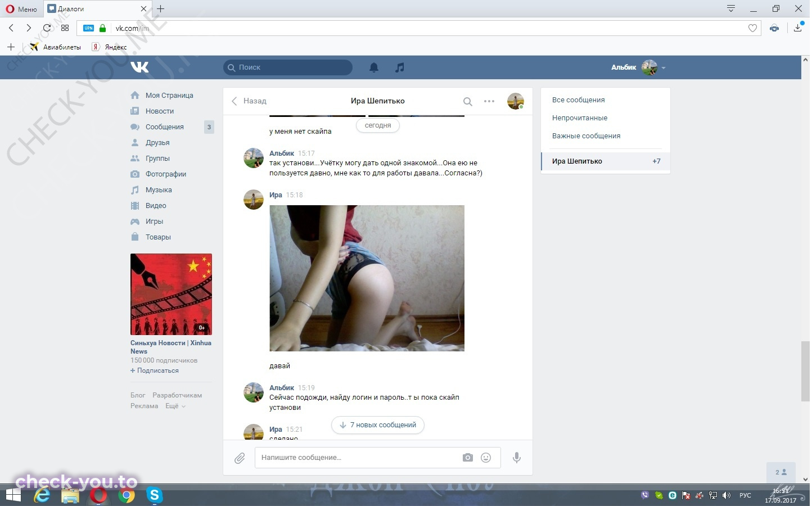Open contact avatar in conversation header
The image size is (812, 506).
pyautogui.click(x=516, y=101)
